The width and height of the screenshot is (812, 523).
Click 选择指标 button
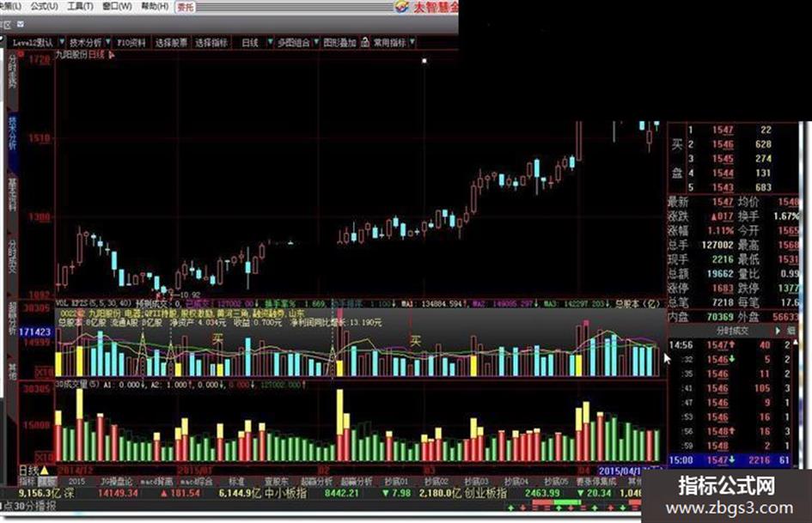click(x=211, y=43)
